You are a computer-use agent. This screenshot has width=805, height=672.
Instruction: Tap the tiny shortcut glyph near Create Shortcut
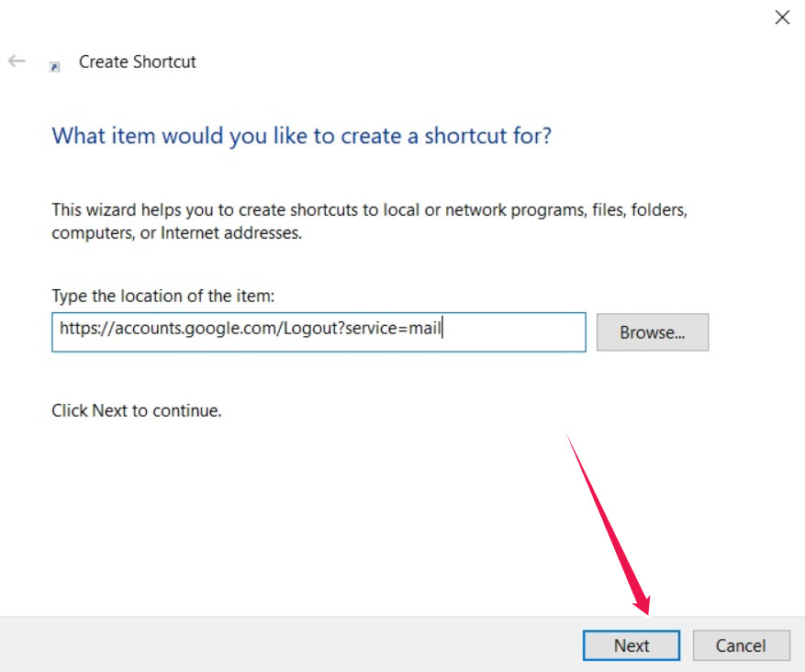click(53, 66)
